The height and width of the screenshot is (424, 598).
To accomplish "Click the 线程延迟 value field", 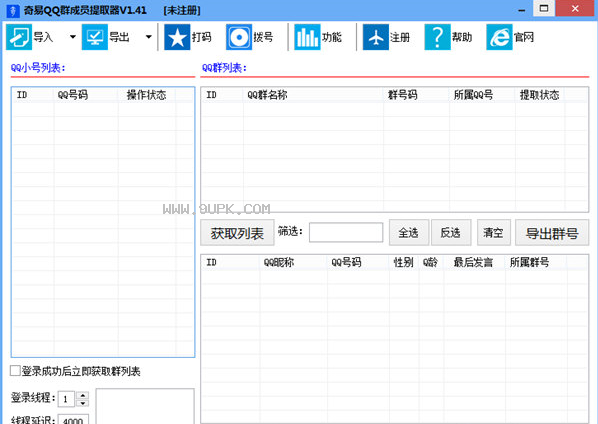I will (73, 419).
